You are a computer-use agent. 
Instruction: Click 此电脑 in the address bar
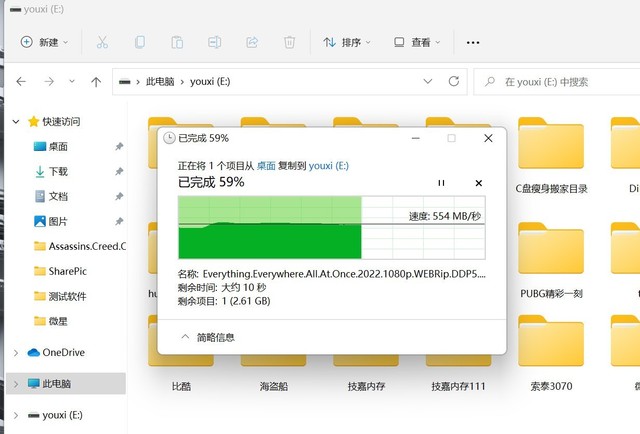pos(160,82)
